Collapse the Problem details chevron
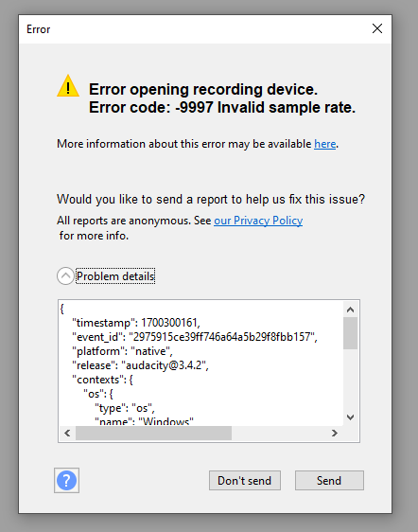The image size is (418, 532). coord(65,275)
